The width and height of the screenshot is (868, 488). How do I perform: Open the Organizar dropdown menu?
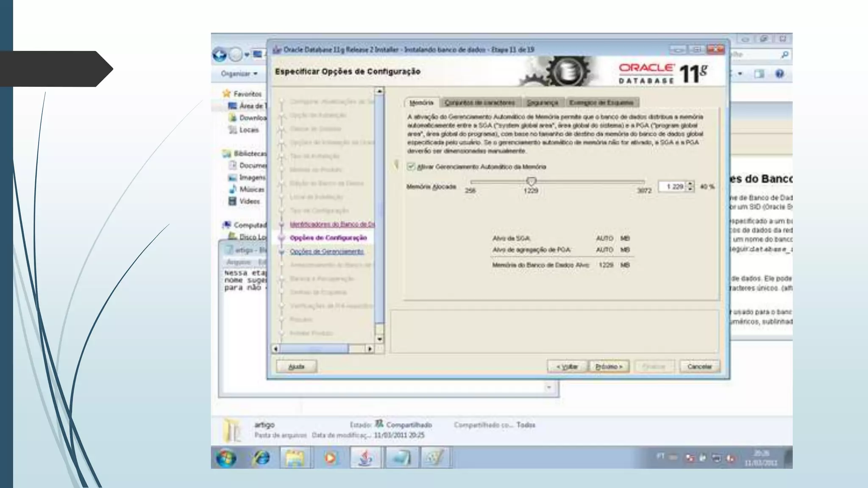click(239, 74)
